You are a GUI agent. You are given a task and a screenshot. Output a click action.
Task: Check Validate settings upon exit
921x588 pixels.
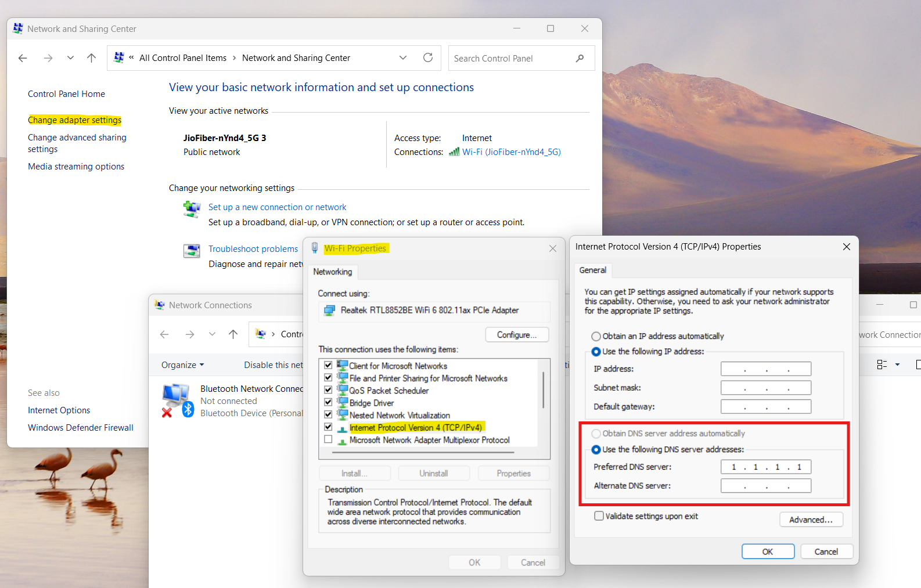click(599, 516)
